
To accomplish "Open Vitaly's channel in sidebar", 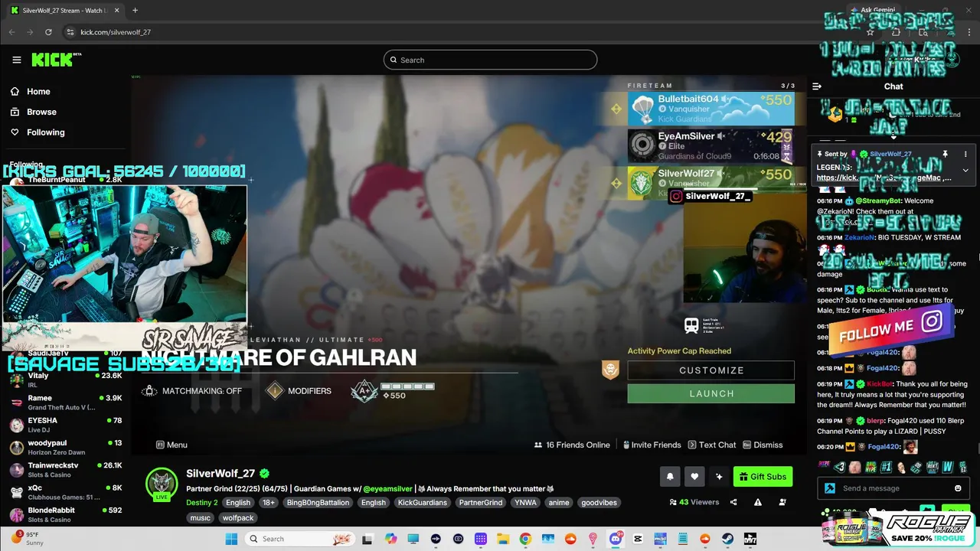I will pyautogui.click(x=65, y=380).
